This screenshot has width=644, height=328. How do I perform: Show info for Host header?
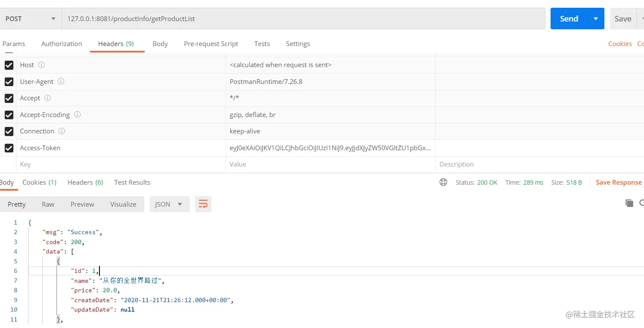click(42, 65)
